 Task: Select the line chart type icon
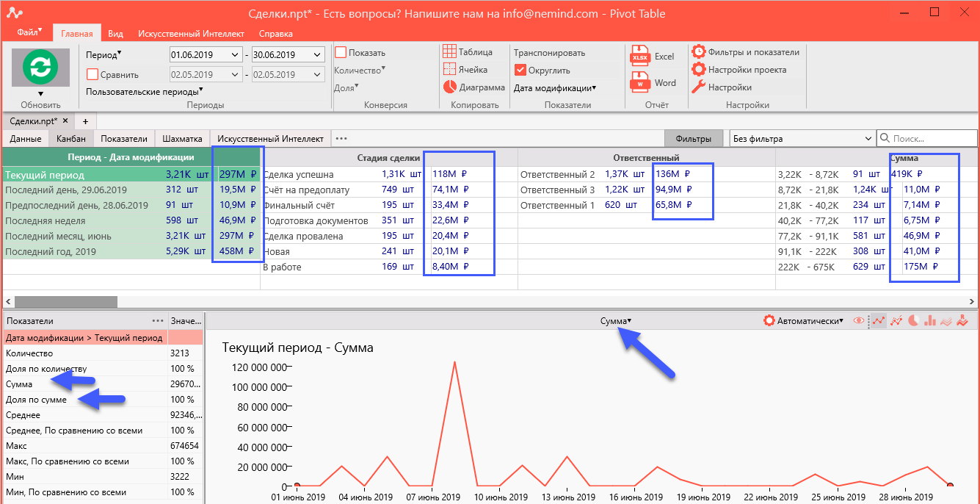coord(878,321)
